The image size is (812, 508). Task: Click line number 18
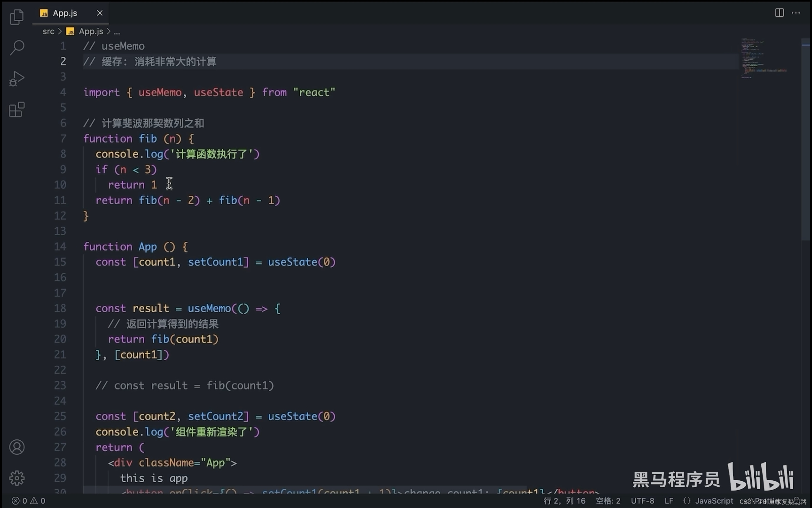60,308
